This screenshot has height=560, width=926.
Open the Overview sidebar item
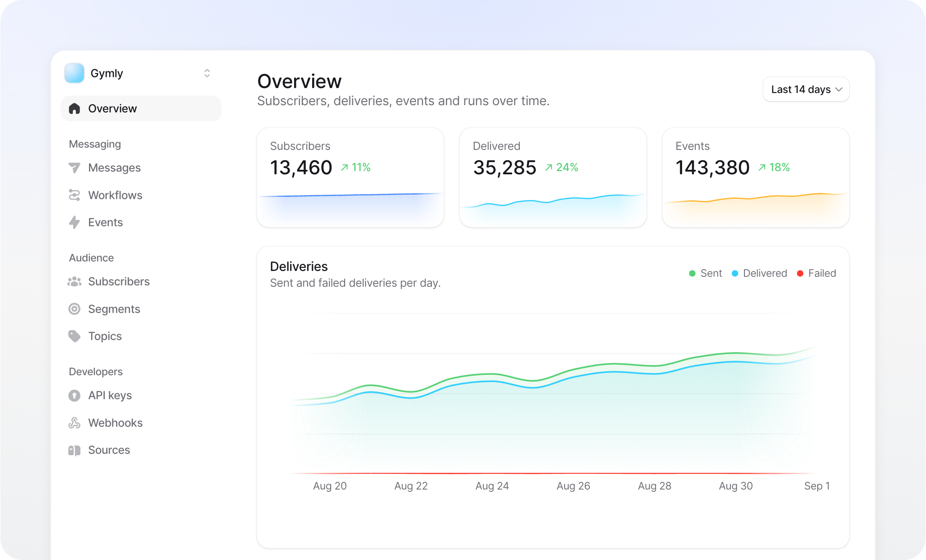click(x=141, y=108)
